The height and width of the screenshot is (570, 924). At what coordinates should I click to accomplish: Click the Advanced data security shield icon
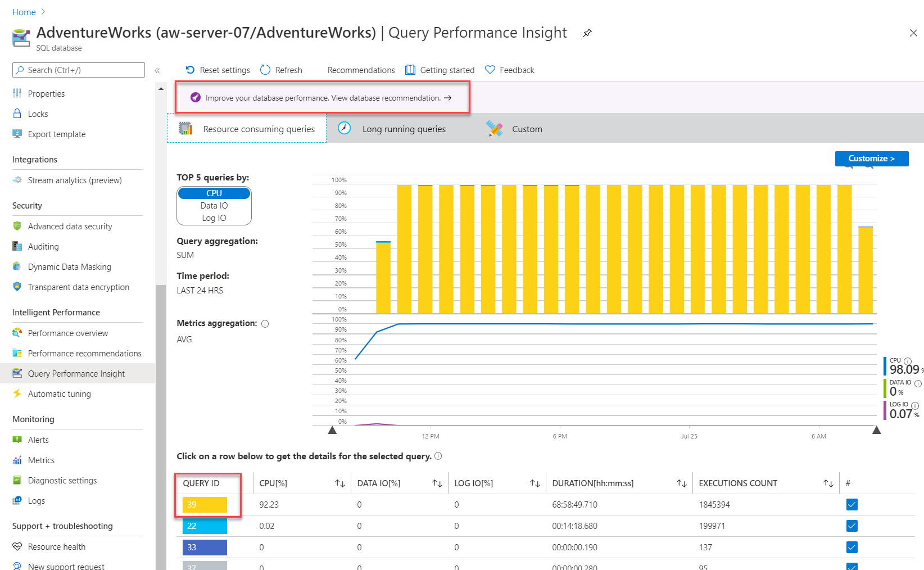(17, 226)
